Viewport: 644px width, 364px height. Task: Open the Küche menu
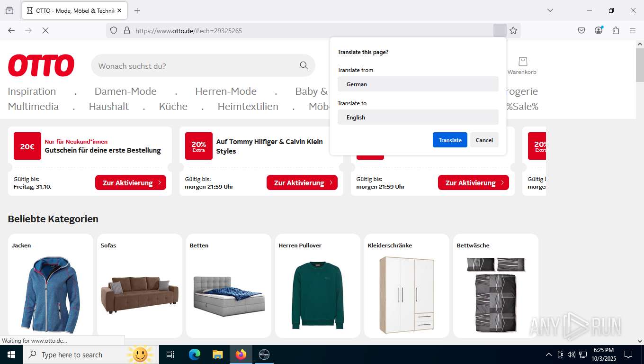[x=173, y=106]
